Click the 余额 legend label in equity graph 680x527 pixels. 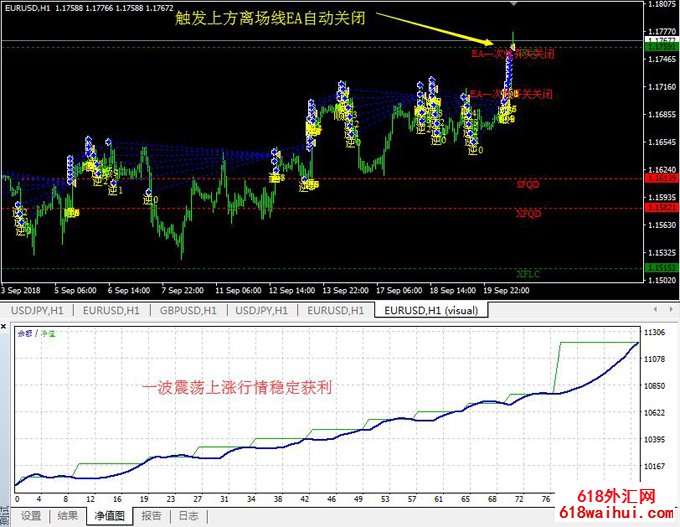(x=25, y=333)
